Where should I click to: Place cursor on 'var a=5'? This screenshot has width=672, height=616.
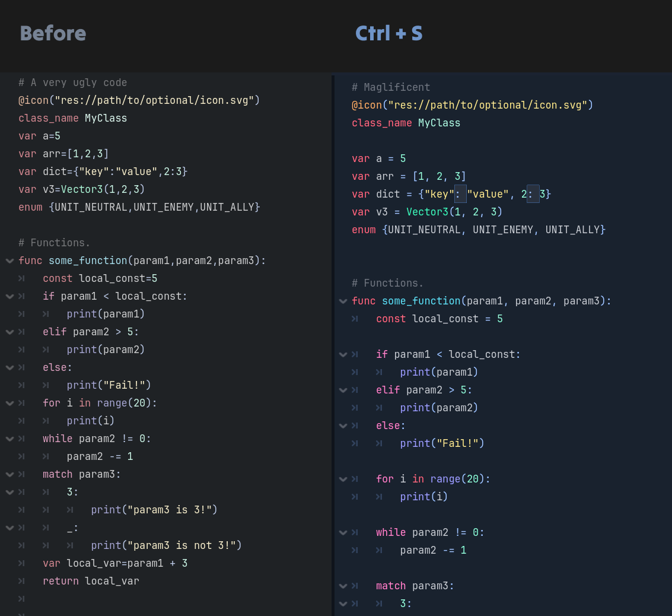coord(39,136)
